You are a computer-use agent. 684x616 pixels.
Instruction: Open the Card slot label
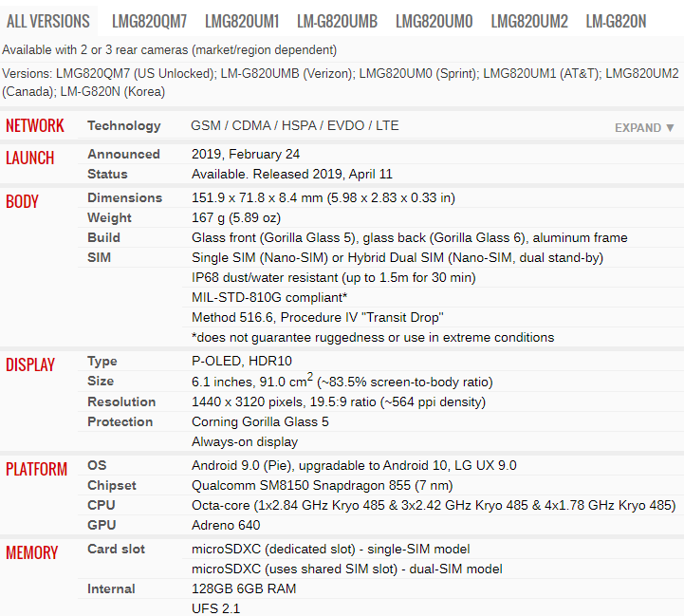pos(116,550)
